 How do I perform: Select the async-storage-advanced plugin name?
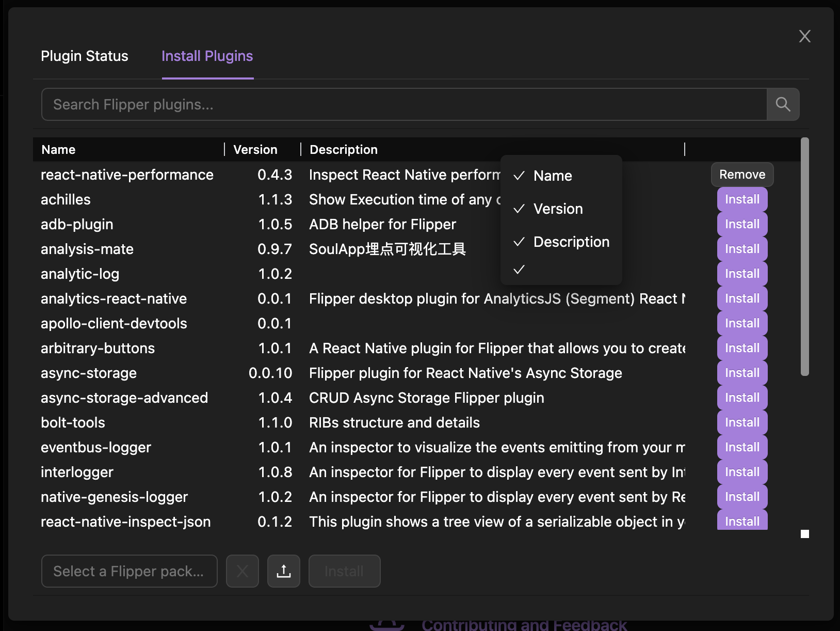124,398
